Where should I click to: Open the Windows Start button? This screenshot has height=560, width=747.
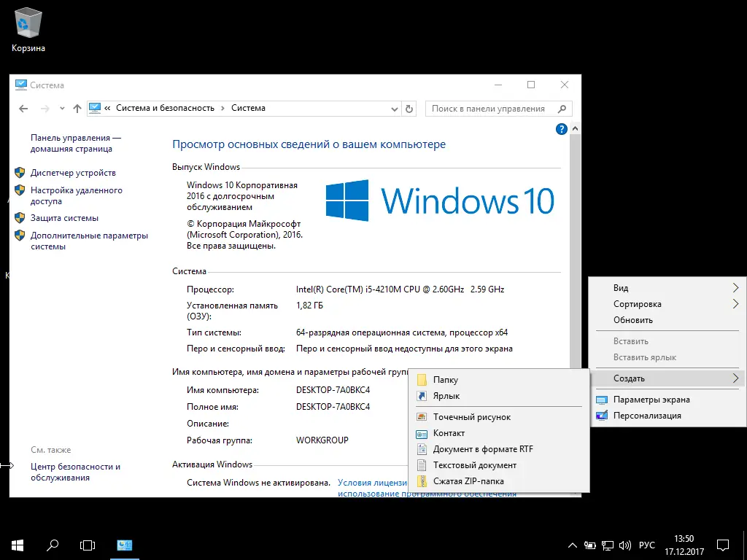[18, 545]
